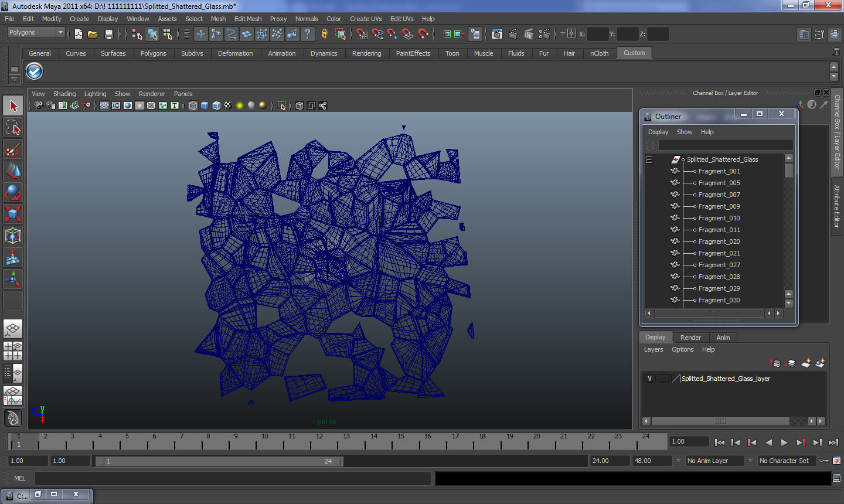Open the Anim tab in Layer Editor
844x504 pixels.
723,338
